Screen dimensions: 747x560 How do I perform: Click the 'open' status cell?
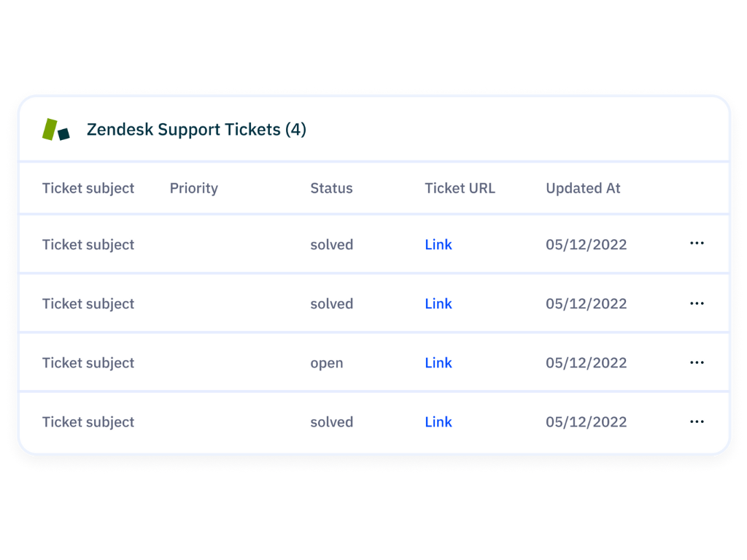[x=327, y=363]
